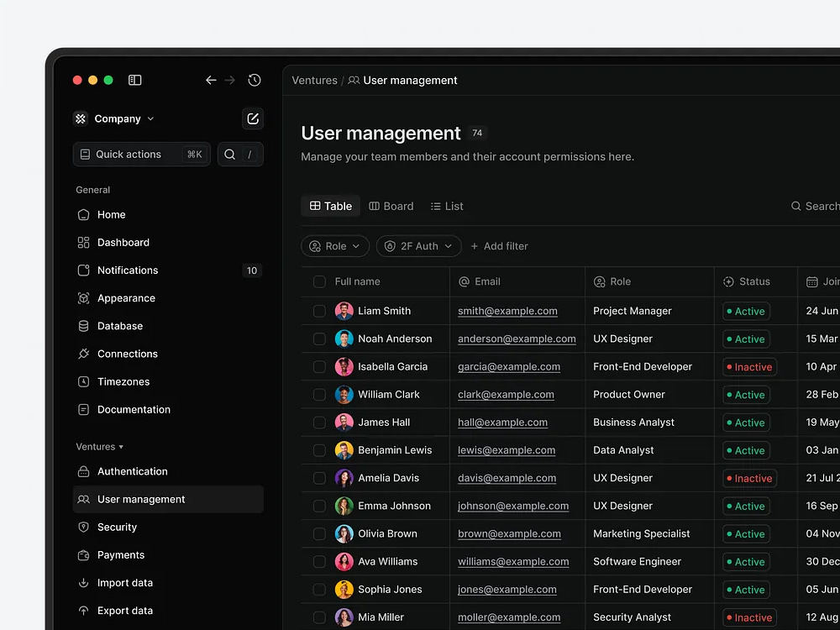Click the Database cylinder icon

coord(83,326)
